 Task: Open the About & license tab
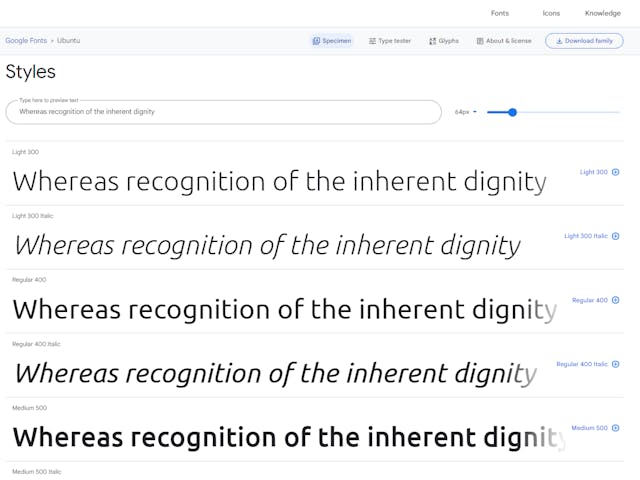(504, 41)
